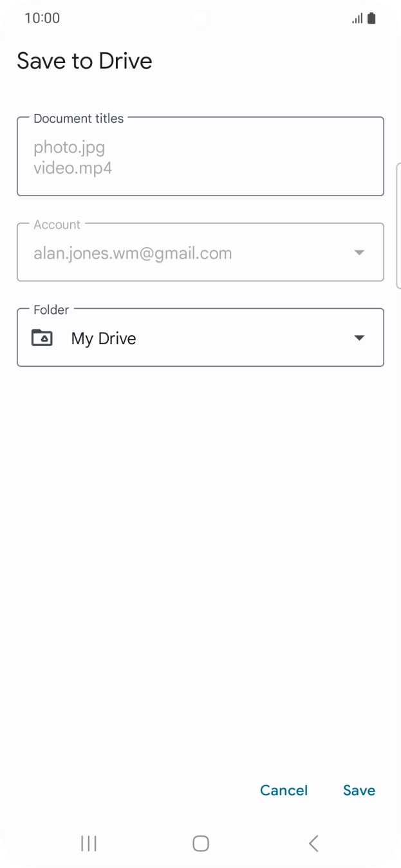Image resolution: width=401 pixels, height=868 pixels.
Task: Click the Cancel button
Action: [284, 790]
